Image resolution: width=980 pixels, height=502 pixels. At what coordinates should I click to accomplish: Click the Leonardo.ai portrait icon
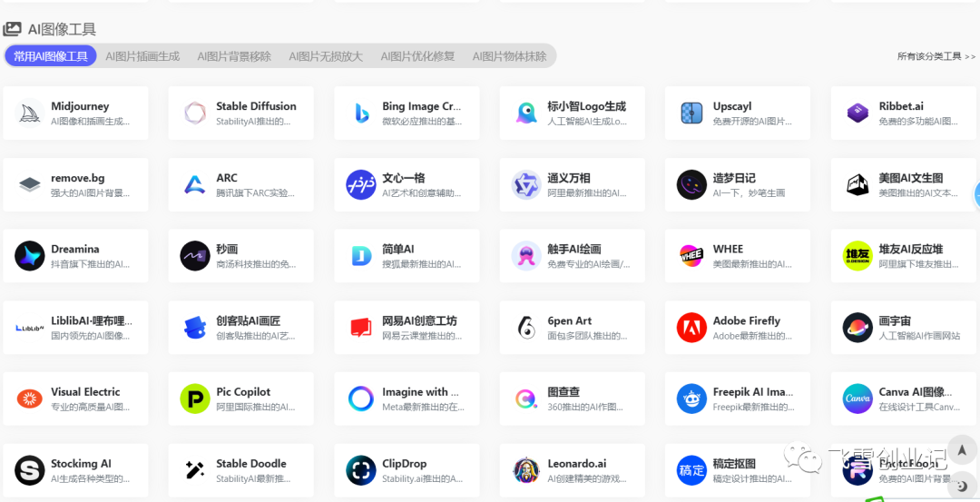pyautogui.click(x=526, y=471)
